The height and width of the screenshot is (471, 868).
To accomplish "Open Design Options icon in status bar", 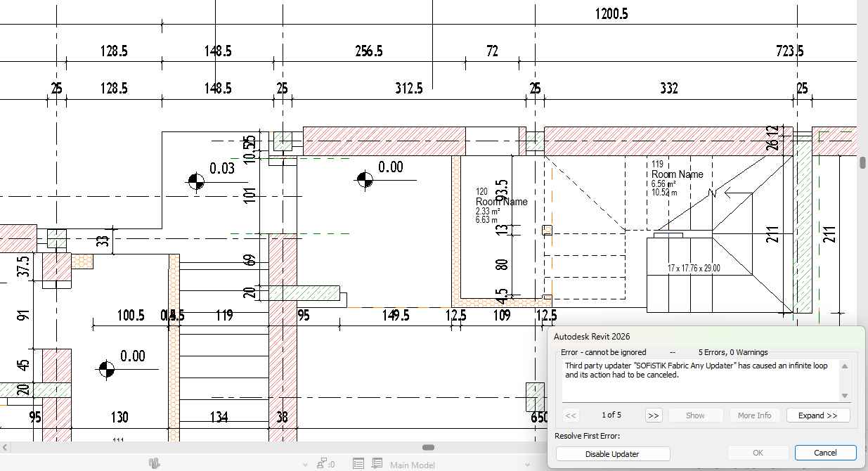I will [358, 464].
